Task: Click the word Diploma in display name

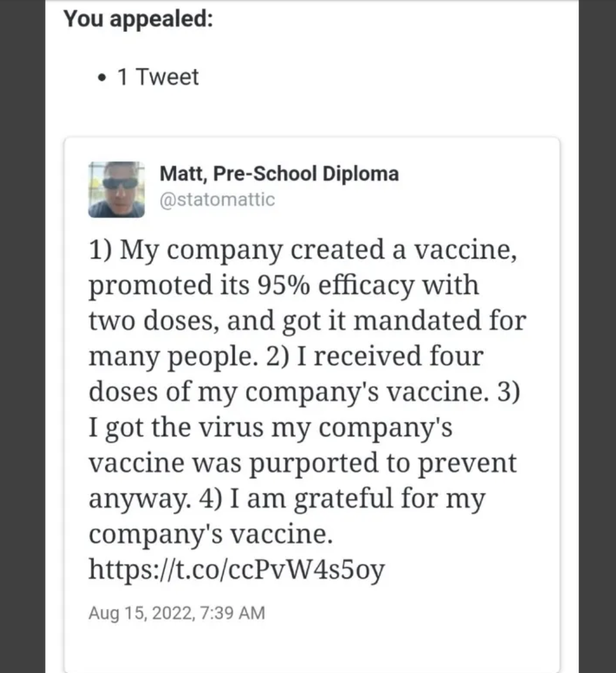Action: [361, 174]
